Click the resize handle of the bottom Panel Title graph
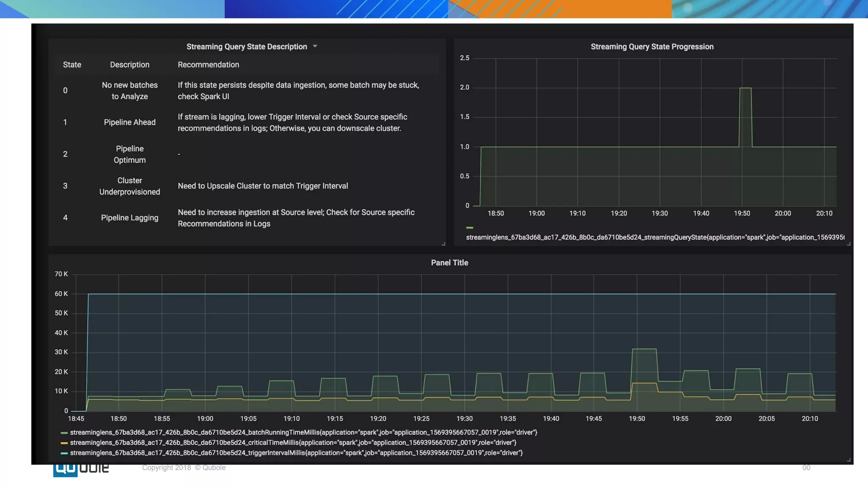 coord(848,460)
